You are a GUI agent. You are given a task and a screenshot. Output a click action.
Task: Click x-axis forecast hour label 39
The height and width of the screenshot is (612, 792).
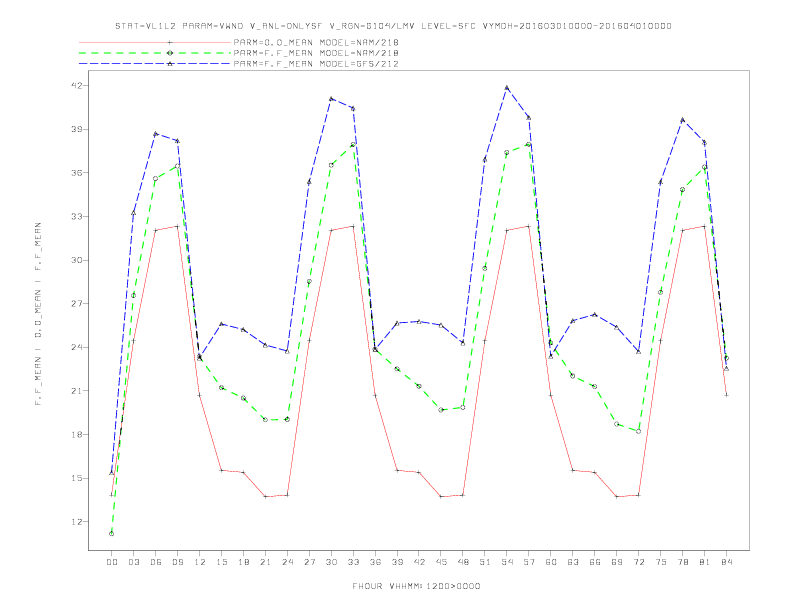[x=397, y=562]
